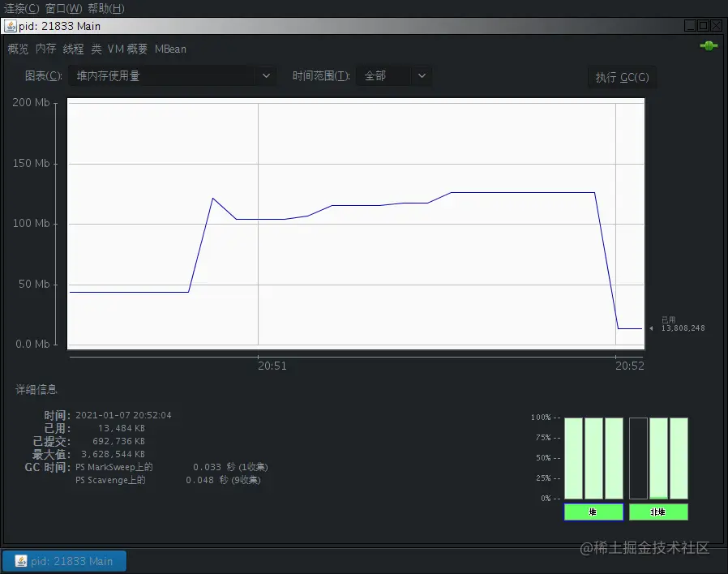
Task: Select the 堆 heap memory pool button
Action: [593, 512]
